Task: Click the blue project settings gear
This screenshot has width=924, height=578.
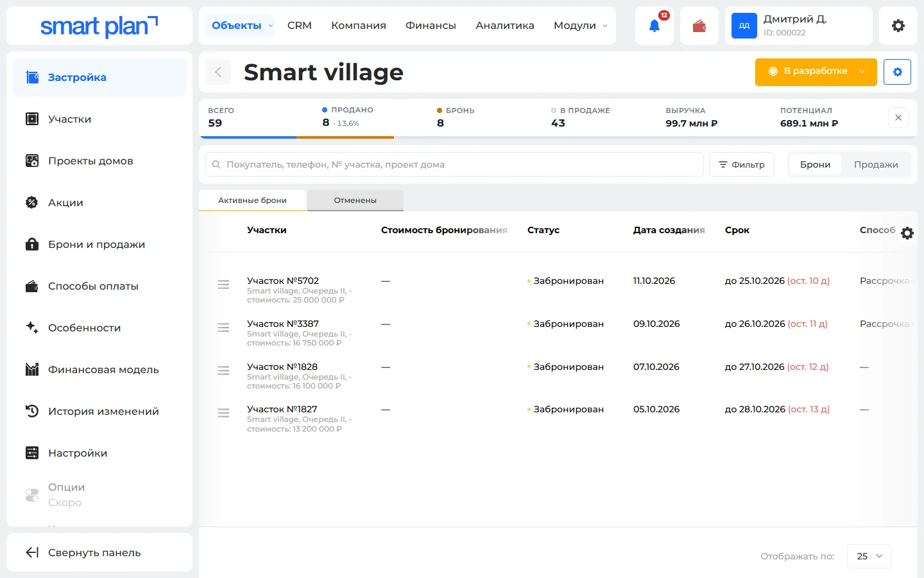Action: pyautogui.click(x=897, y=72)
